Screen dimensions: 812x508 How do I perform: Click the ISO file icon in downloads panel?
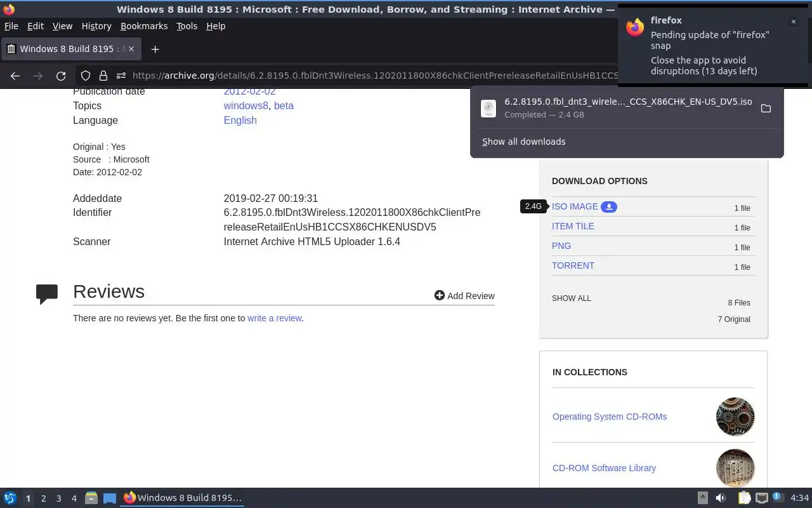click(x=488, y=108)
